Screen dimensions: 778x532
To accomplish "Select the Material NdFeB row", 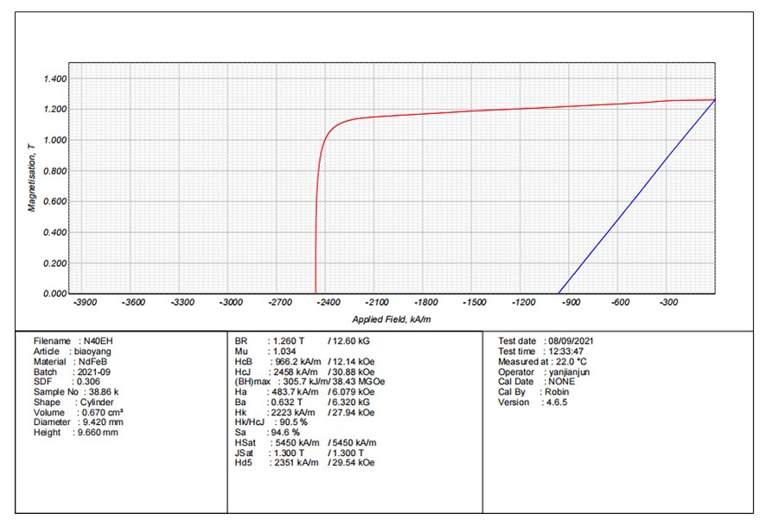I will (75, 361).
